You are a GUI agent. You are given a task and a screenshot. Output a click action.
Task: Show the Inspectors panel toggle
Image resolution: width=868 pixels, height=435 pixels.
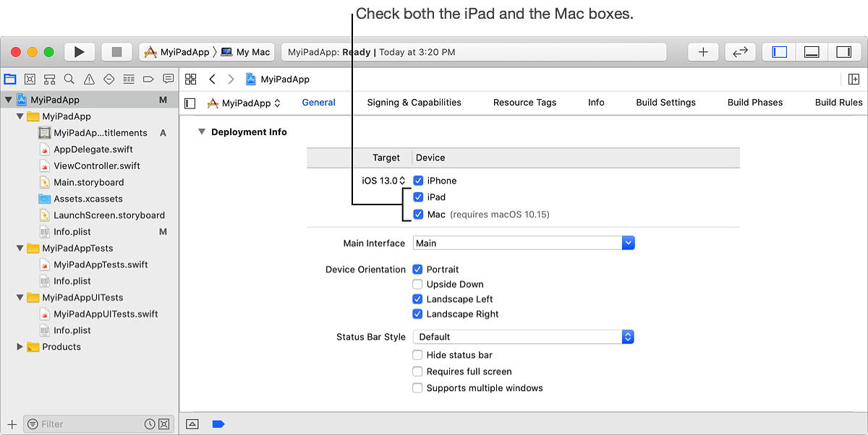click(x=843, y=52)
